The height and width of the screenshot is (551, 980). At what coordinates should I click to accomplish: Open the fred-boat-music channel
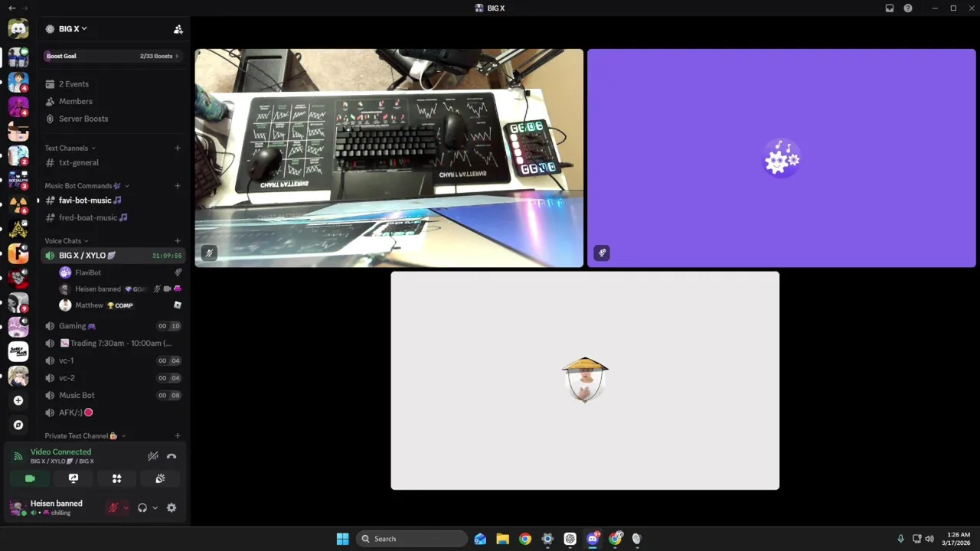(113, 218)
